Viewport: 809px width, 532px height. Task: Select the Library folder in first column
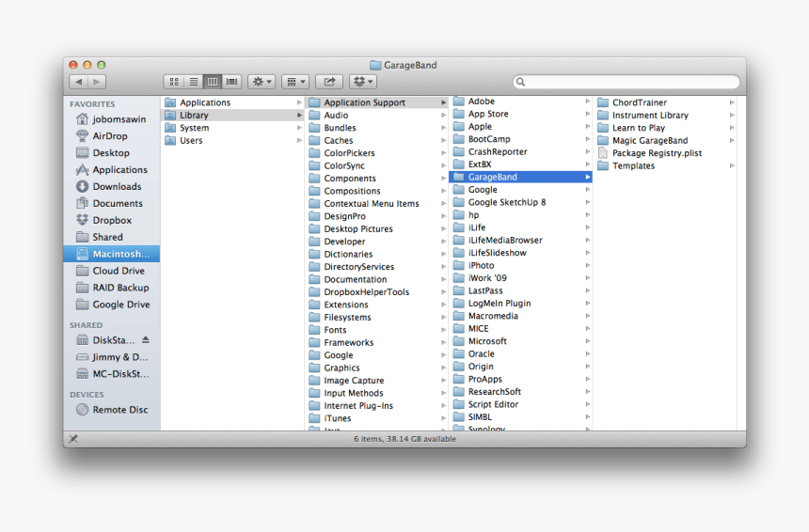(233, 115)
